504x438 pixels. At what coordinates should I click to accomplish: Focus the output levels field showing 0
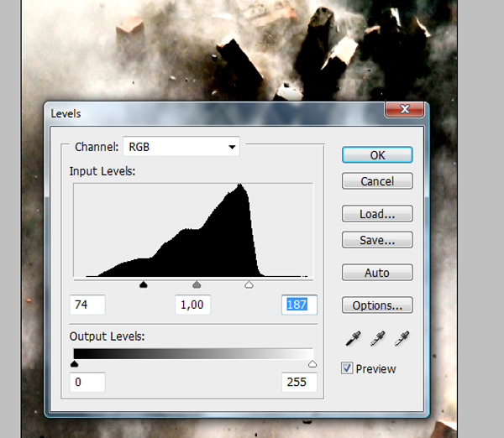(87, 382)
